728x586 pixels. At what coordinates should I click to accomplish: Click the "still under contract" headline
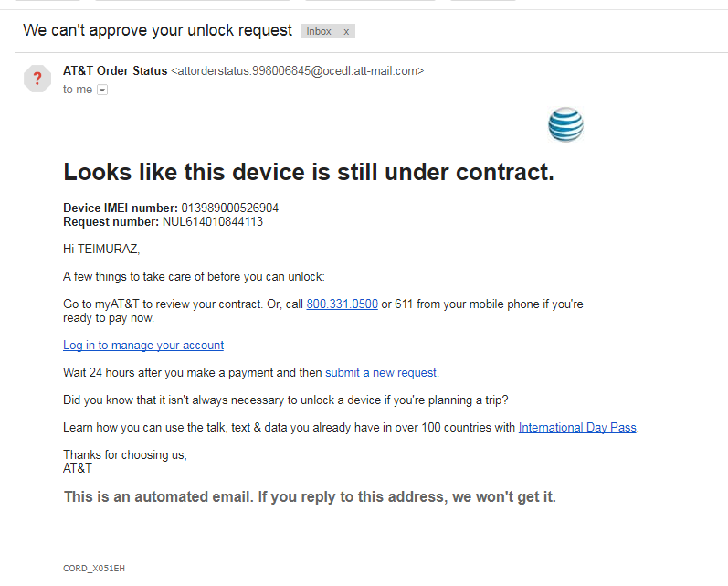pos(308,172)
